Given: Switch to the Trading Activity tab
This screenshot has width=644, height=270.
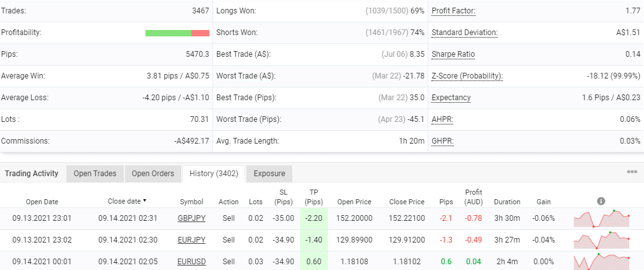Looking at the screenshot, I should 32,174.
